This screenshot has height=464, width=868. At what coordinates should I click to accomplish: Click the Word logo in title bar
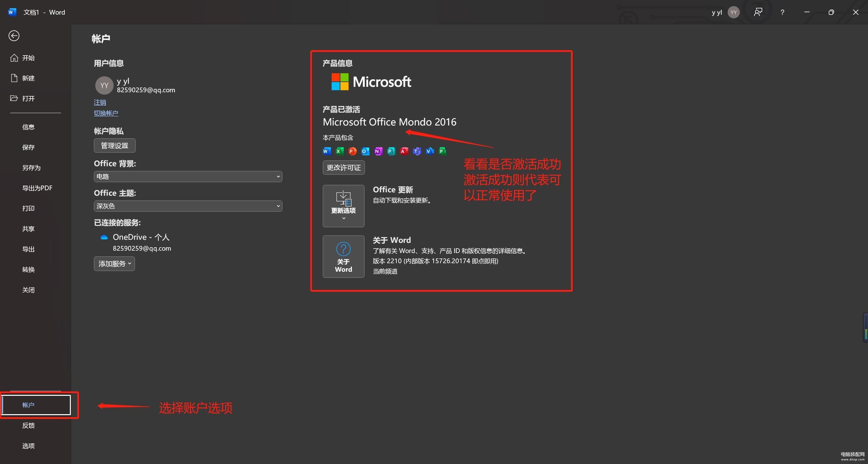[x=12, y=12]
